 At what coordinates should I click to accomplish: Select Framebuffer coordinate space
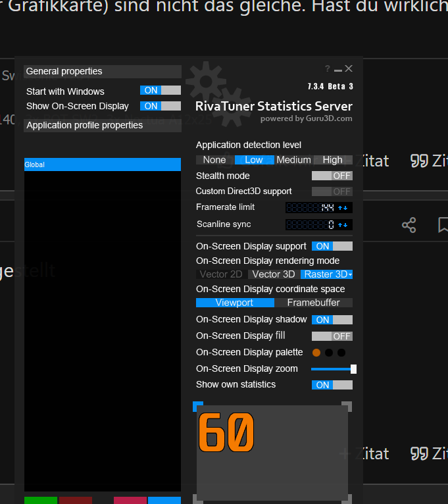pyautogui.click(x=313, y=303)
